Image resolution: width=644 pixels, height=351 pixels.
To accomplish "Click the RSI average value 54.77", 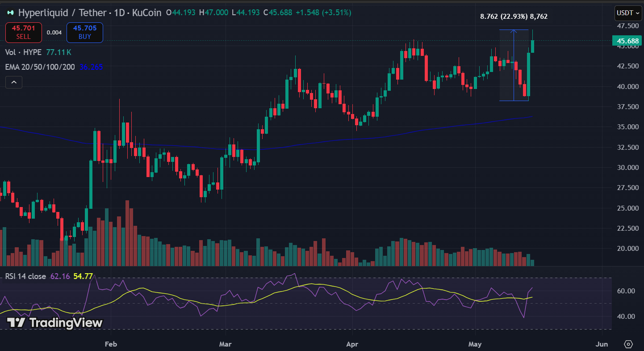I will point(83,276).
